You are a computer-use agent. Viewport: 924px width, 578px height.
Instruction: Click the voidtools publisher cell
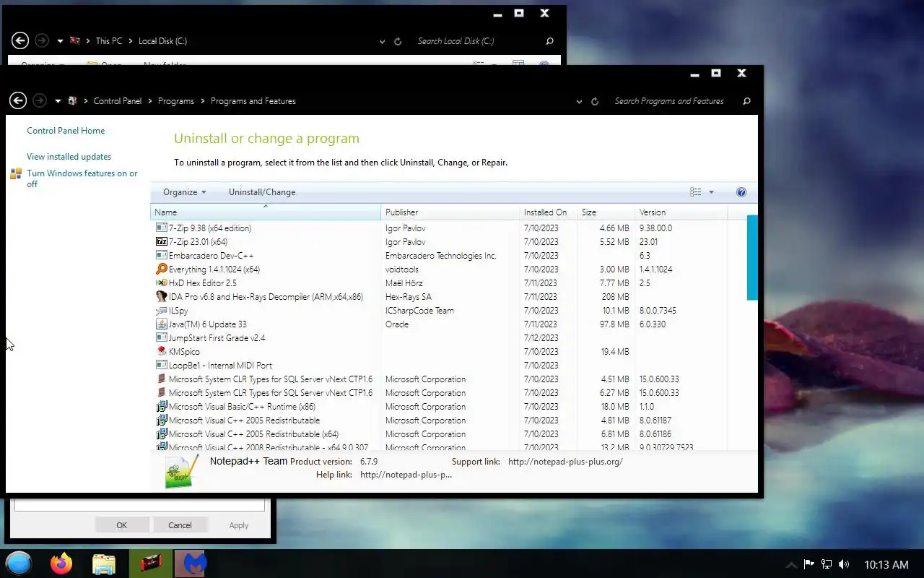point(402,269)
